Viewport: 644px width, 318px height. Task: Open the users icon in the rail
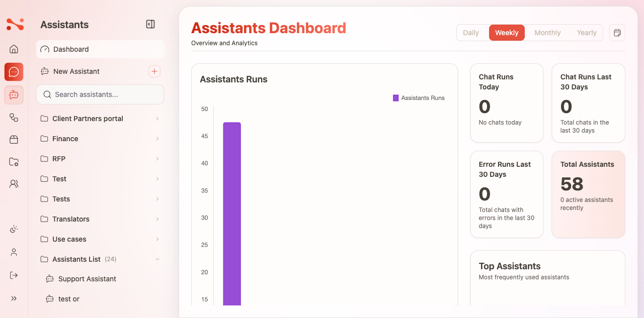click(14, 184)
